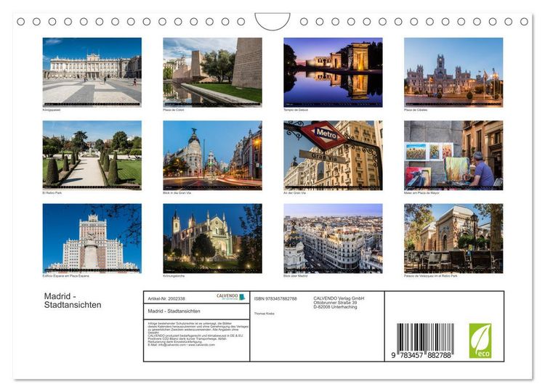Click 'CALVENDO Verlag GmbH' publisher name
Viewport: 545px width, 392px height.
tap(339, 298)
